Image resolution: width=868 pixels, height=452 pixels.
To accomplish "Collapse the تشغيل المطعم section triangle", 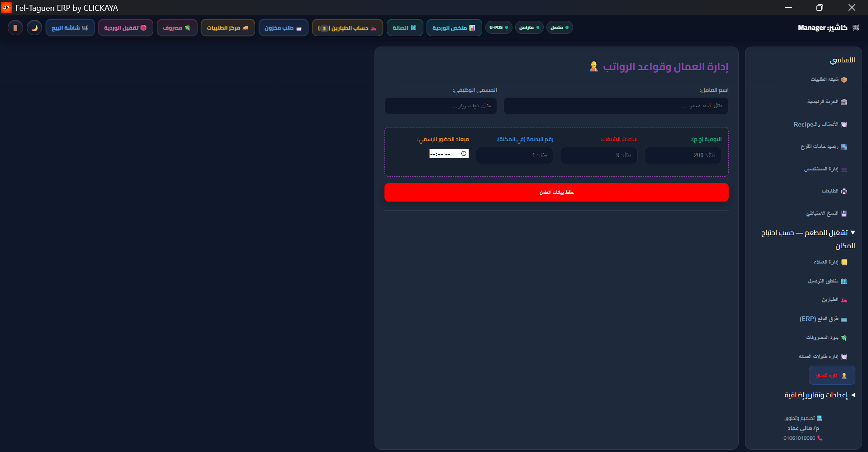I will [x=853, y=233].
